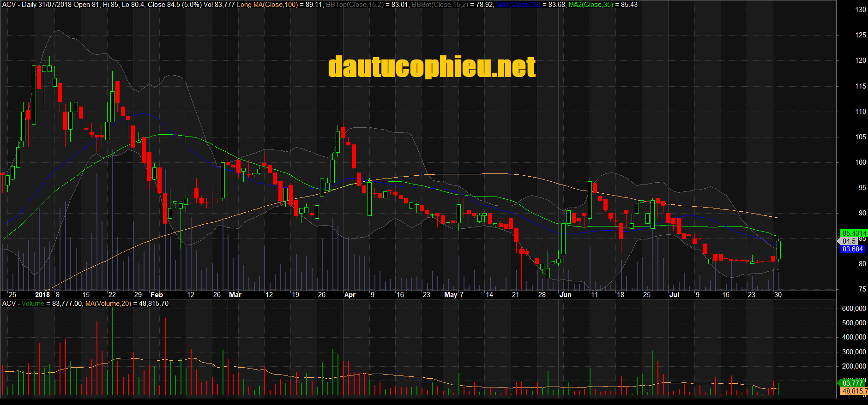The image size is (868, 405).
Task: Select the gray 84.5 last-price marker
Action: 849,241
